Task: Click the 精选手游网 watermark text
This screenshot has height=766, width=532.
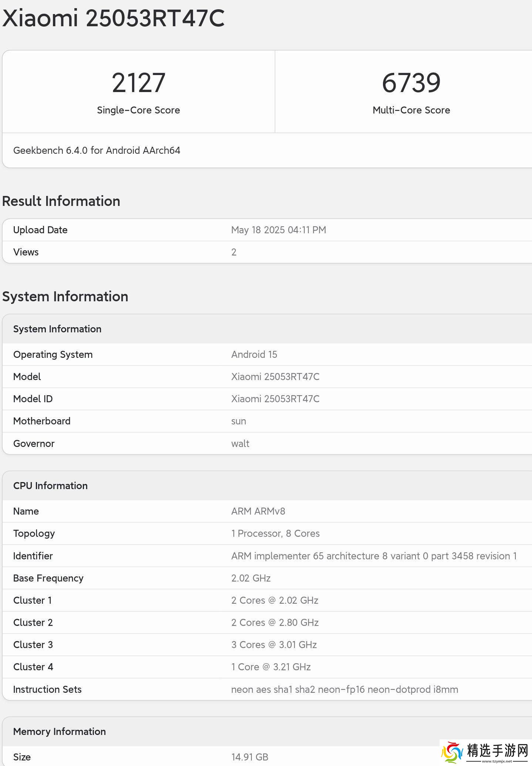Action: point(497,750)
